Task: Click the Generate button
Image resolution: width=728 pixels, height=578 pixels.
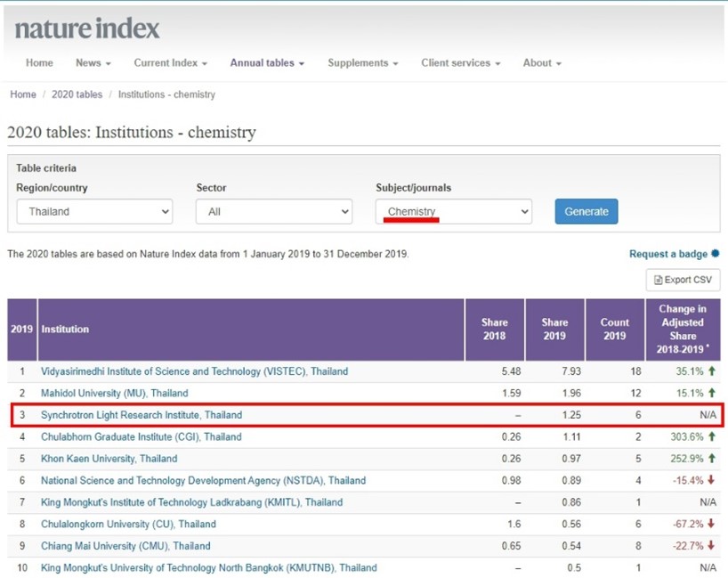Action: (x=586, y=211)
